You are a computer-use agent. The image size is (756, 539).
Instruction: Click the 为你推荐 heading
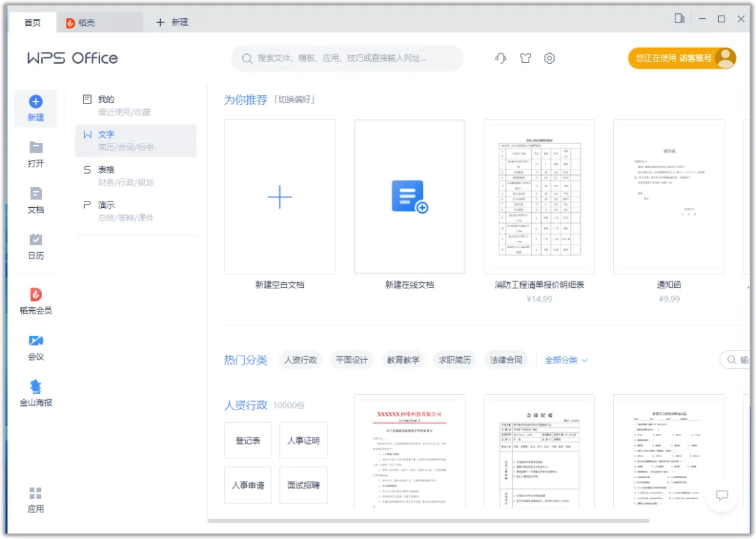pyautogui.click(x=246, y=100)
